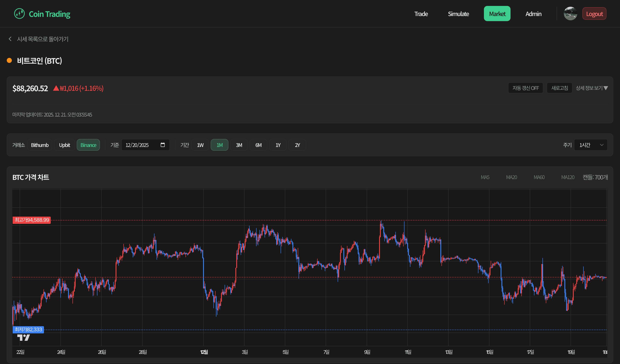This screenshot has width=620, height=364.
Task: Click the 최저가 82,333 price label
Action: (x=28, y=330)
